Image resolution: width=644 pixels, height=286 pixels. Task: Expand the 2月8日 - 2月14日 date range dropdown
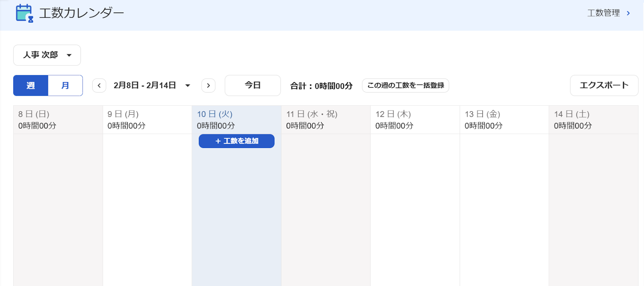tap(152, 85)
